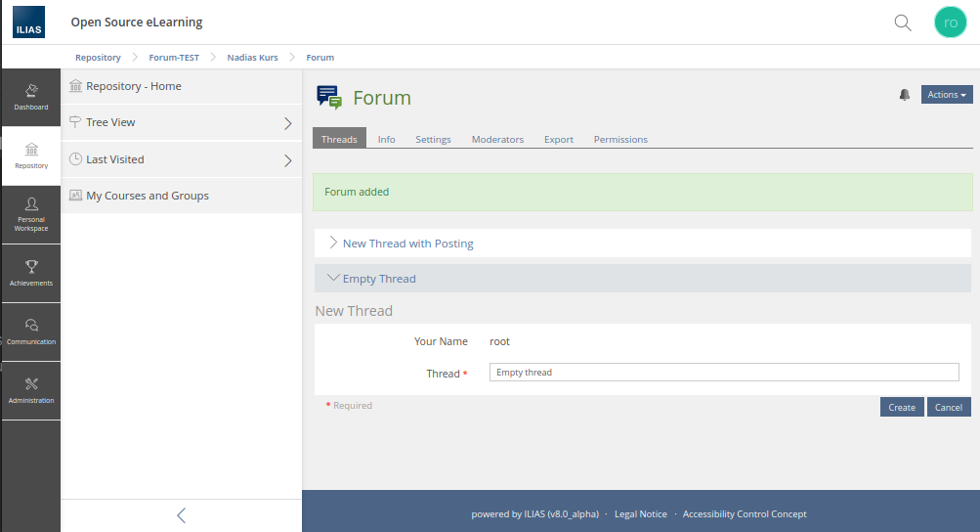Click the notification bell icon
The image size is (980, 532).
point(904,95)
